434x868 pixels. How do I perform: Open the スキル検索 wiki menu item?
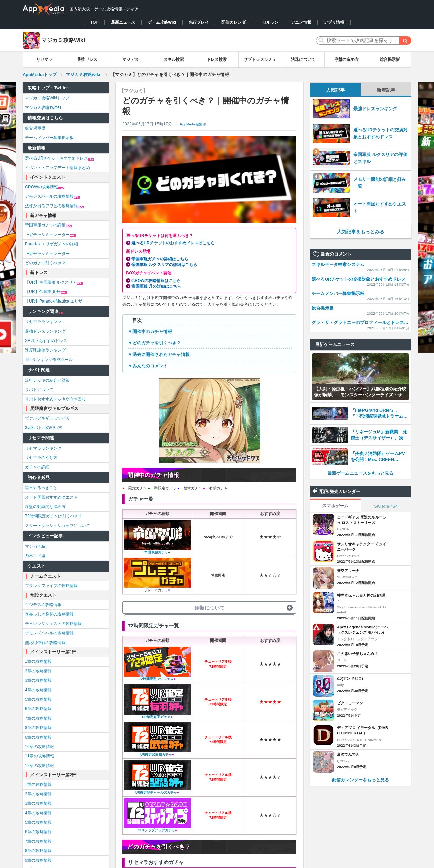tap(174, 59)
